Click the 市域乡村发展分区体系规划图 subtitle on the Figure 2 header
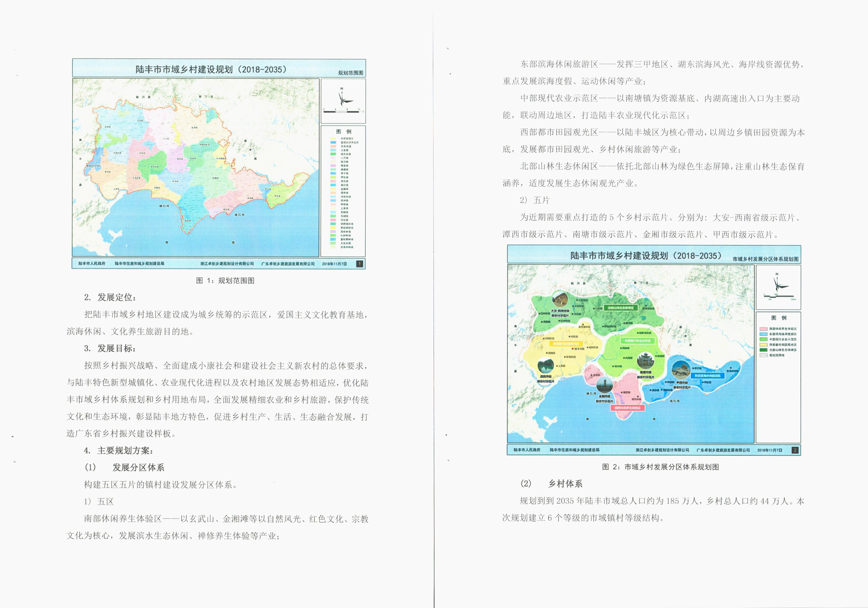The image size is (868, 608). [766, 259]
